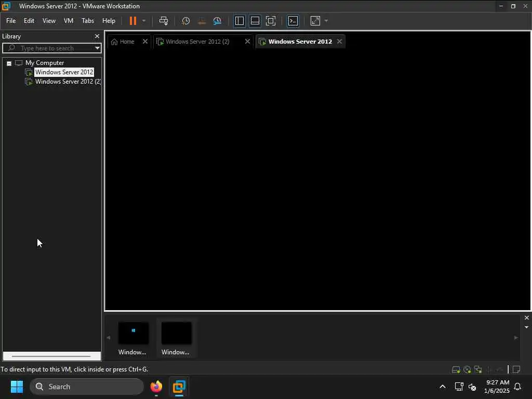Click inside the black VM console
Screen dimensions: 532x399
pyautogui.click(x=317, y=180)
